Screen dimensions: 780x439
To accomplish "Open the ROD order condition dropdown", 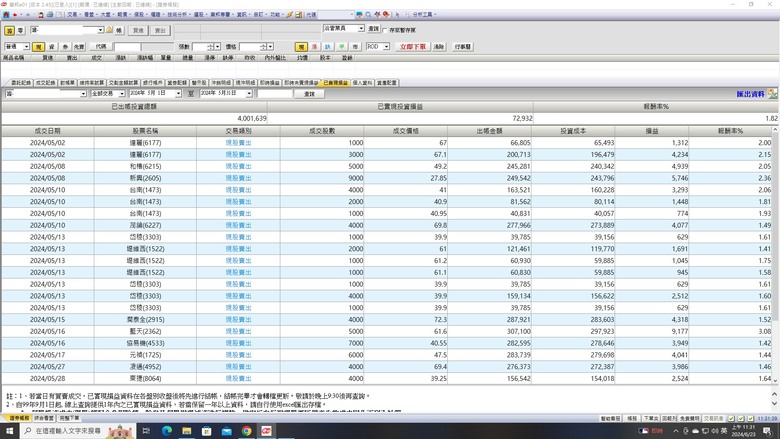I will [x=386, y=47].
